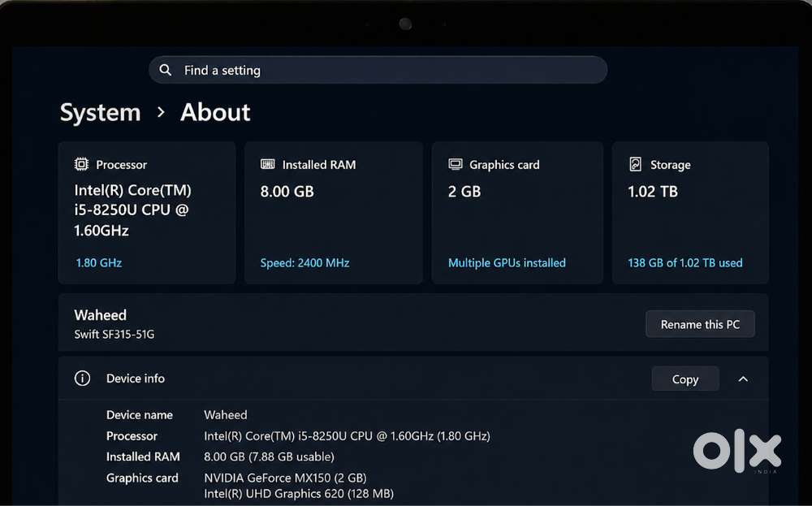Select 8.00 GB (7.88 GB usable) text
The height and width of the screenshot is (506, 812).
(270, 456)
